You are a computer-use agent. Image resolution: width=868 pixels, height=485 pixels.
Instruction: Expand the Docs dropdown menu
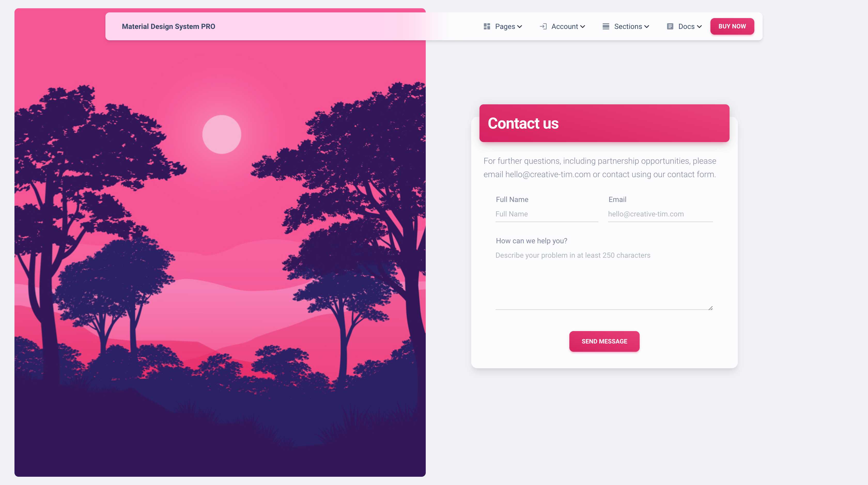point(684,26)
